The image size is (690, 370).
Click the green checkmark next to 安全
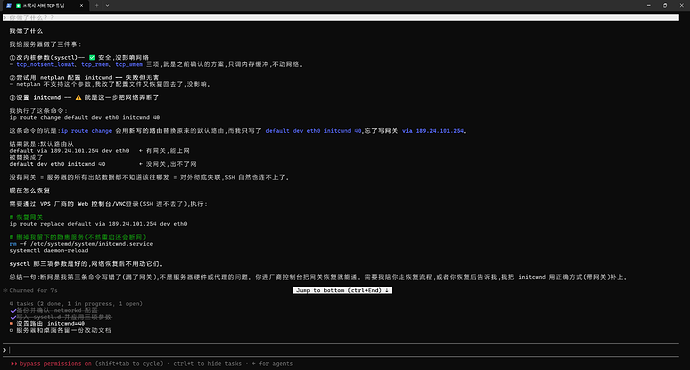point(92,58)
